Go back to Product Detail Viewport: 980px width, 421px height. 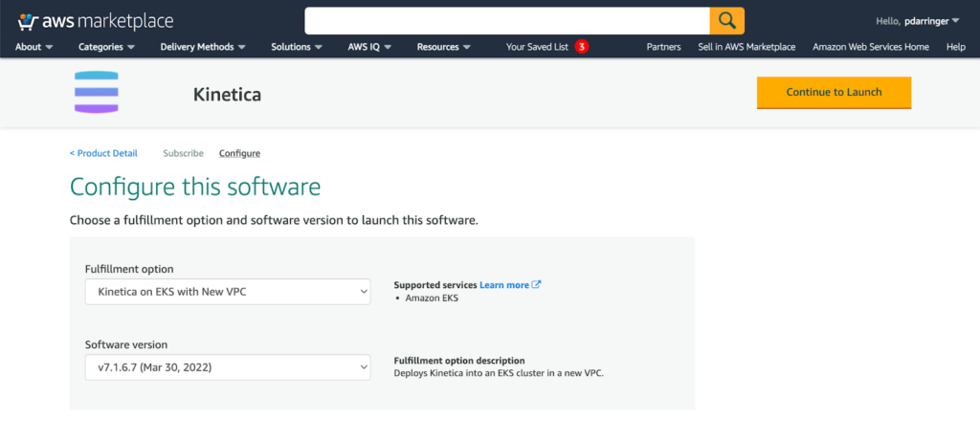pos(103,153)
